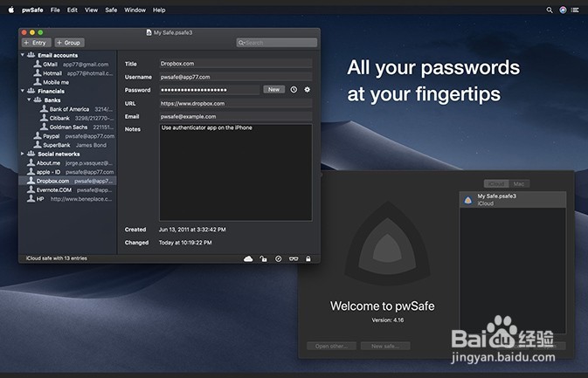
Task: Open the Safe menu
Action: pyautogui.click(x=111, y=10)
